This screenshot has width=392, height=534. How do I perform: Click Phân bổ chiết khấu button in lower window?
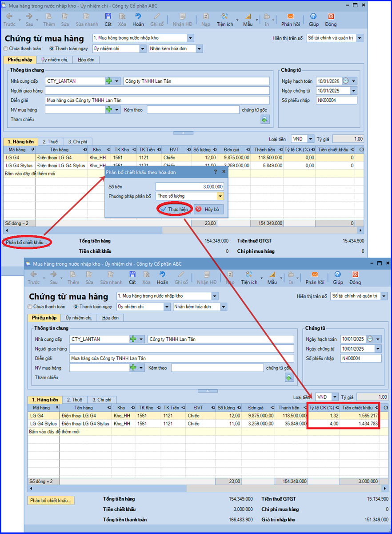(x=51, y=501)
